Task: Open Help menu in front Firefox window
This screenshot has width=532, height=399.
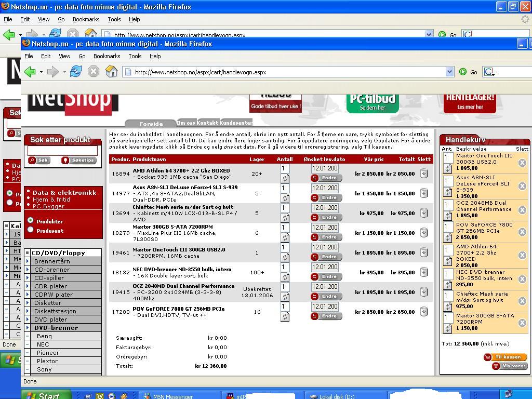Action: click(155, 56)
